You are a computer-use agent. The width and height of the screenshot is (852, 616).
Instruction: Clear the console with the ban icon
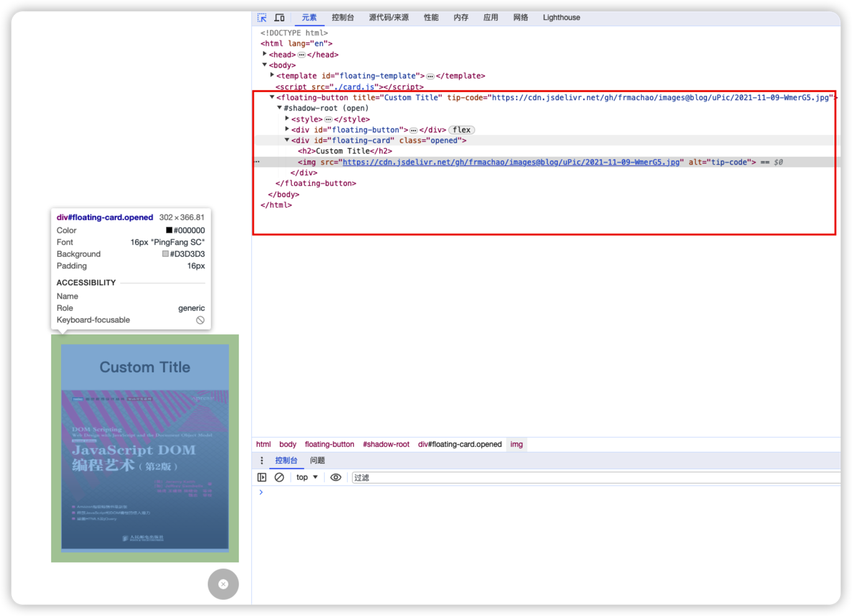click(279, 477)
